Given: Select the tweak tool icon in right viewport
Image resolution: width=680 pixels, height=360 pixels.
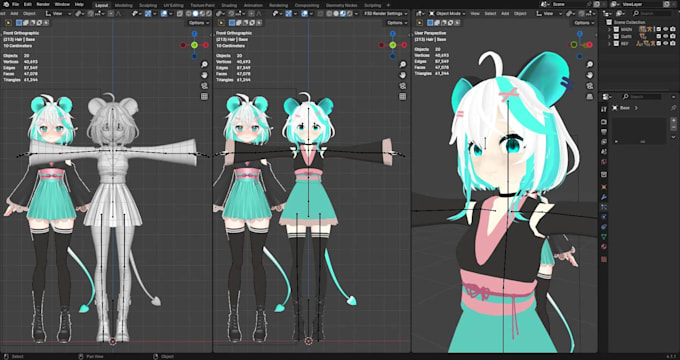Looking at the screenshot, I should [x=419, y=23].
